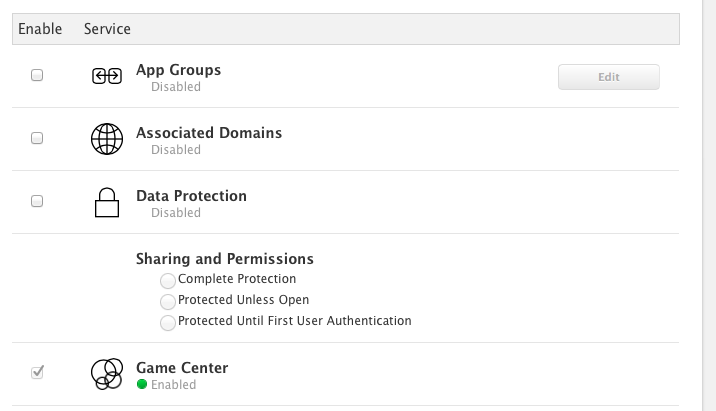The width and height of the screenshot is (716, 411).
Task: Toggle the Game Center checkbox
Action: click(37, 372)
